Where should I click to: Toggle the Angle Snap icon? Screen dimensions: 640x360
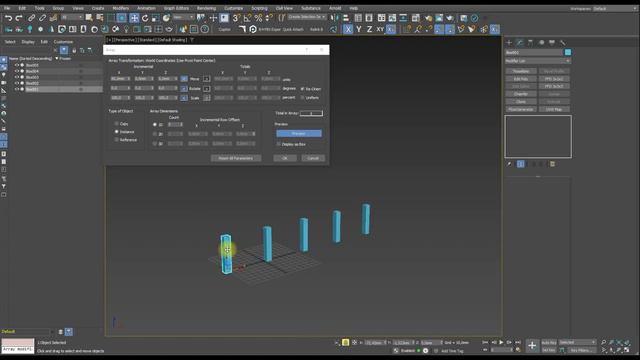(x=247, y=18)
